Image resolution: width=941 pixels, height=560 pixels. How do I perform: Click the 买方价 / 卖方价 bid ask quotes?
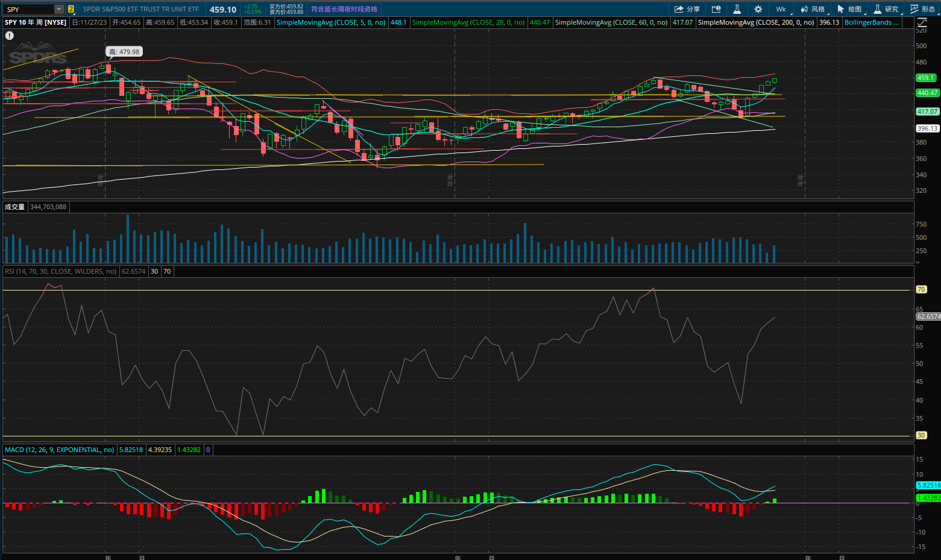[286, 9]
